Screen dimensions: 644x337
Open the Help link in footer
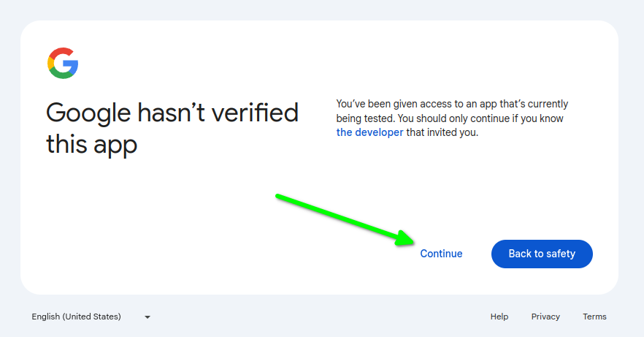[x=499, y=317]
